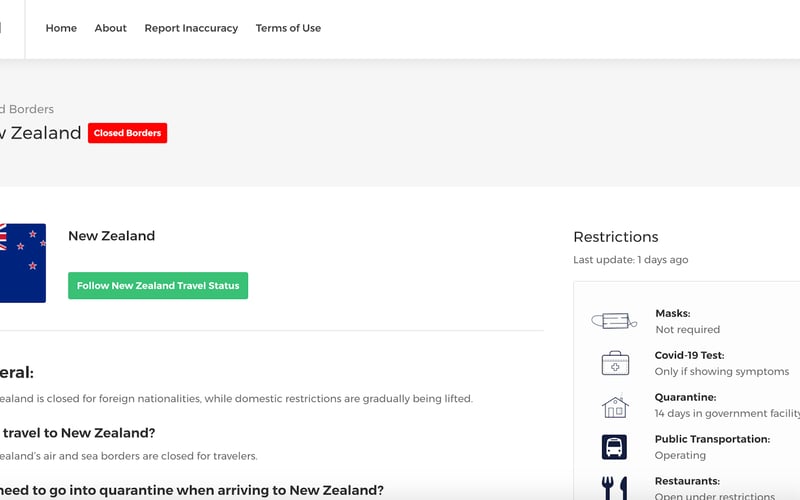The image size is (800, 500).
Task: Click the 'New Zealand' country name heading
Action: point(112,236)
